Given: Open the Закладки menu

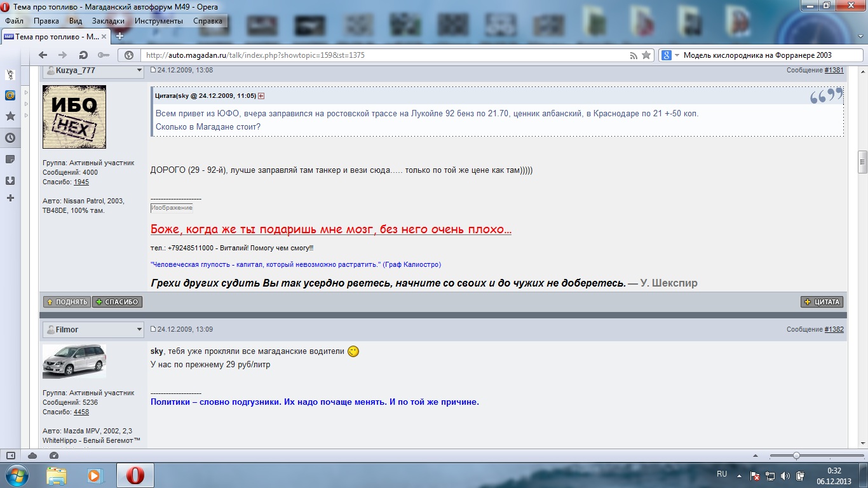Looking at the screenshot, I should click(x=107, y=21).
